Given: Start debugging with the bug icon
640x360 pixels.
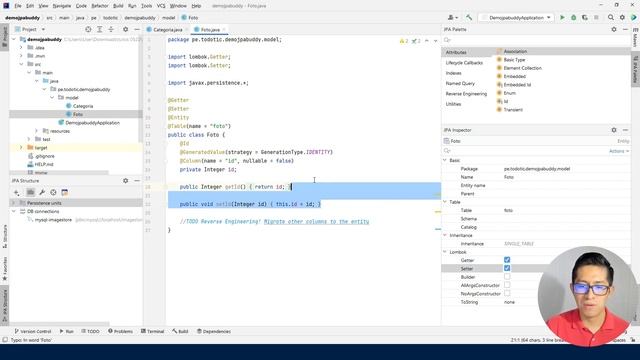Looking at the screenshot, I should point(573,18).
